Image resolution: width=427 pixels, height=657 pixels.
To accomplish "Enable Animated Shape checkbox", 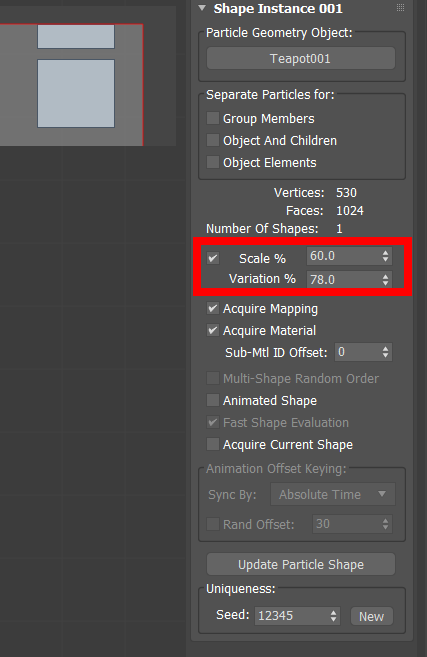I will (213, 400).
